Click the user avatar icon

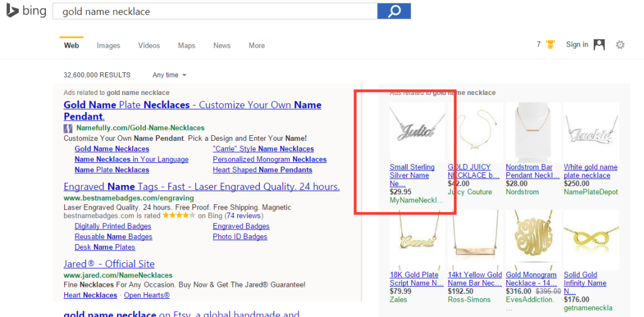click(599, 45)
